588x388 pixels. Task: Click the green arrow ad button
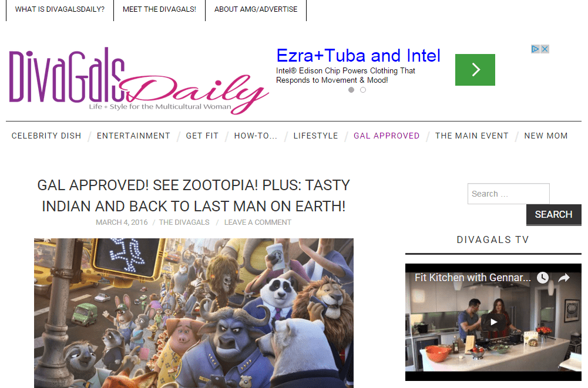(475, 70)
